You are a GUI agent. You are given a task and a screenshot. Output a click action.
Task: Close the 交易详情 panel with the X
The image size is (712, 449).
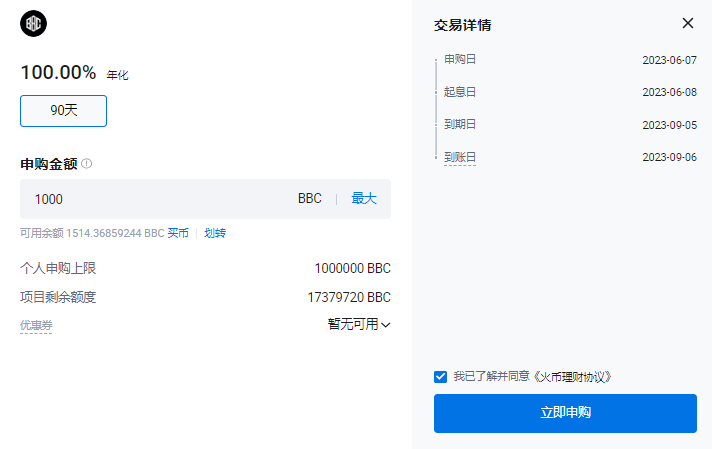pos(687,23)
